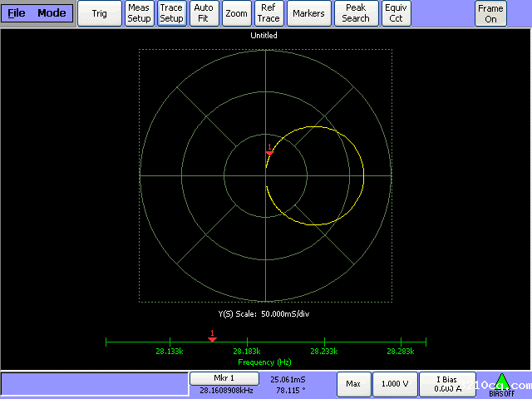
Task: Toggle the Bias Off indicator
Action: (x=502, y=386)
